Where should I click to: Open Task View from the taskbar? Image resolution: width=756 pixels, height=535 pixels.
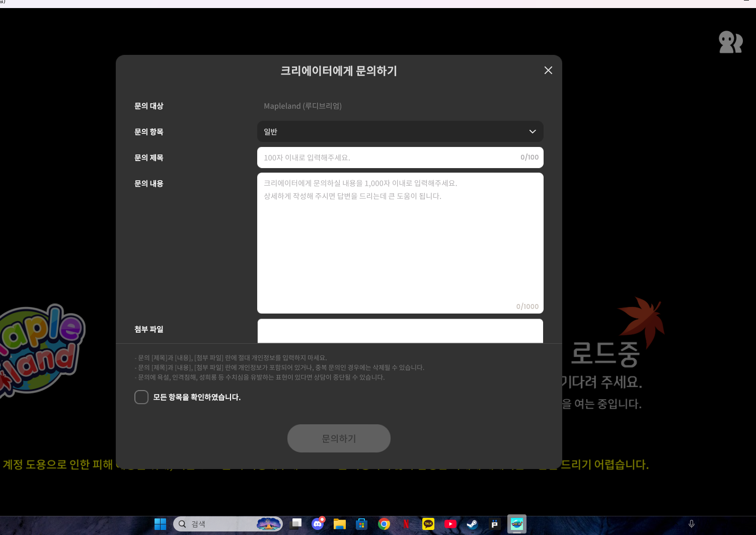coord(296,524)
